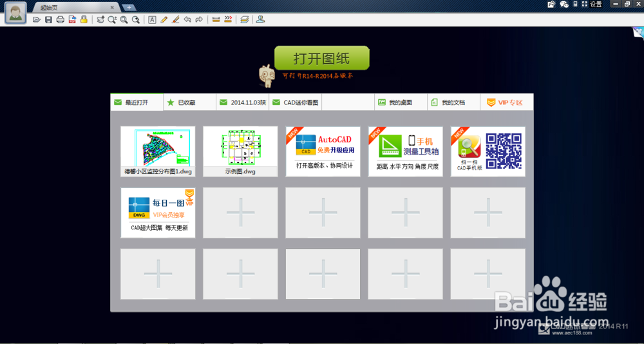Close the 起始页 tab
The height and width of the screenshot is (344, 644).
(x=112, y=7)
